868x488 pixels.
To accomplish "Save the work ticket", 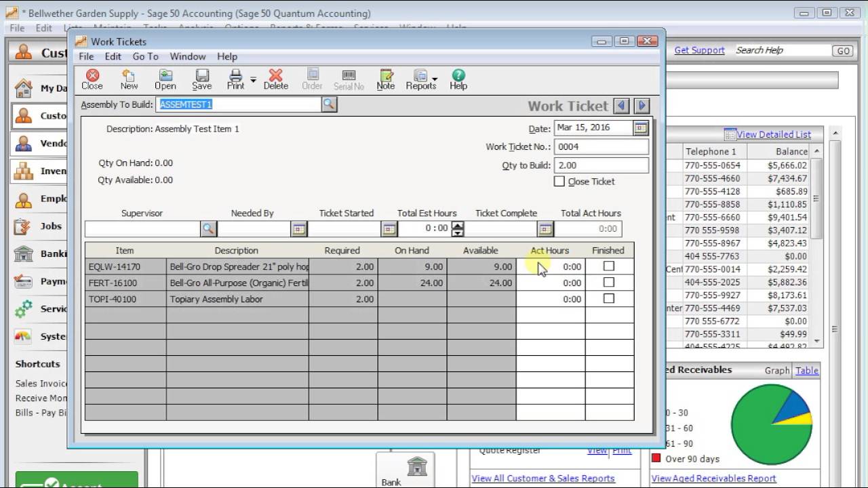I will coord(202,79).
